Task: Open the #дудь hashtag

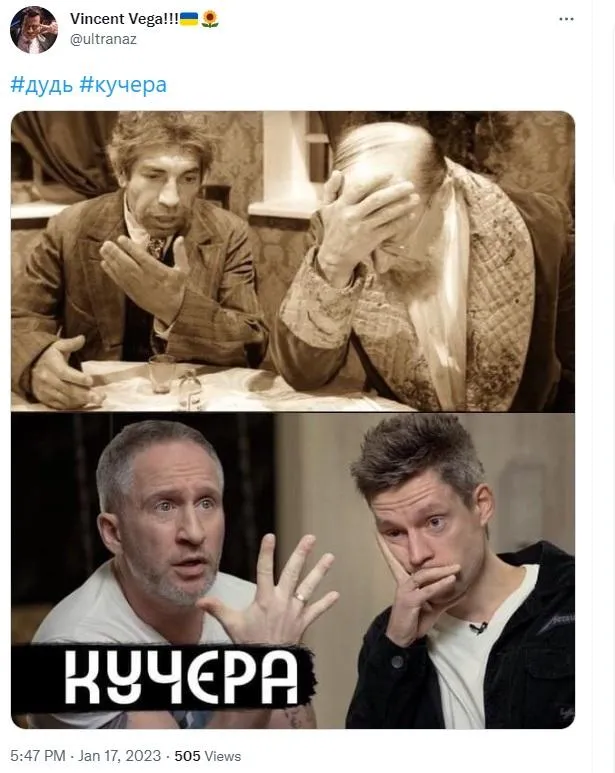Action: (x=41, y=85)
